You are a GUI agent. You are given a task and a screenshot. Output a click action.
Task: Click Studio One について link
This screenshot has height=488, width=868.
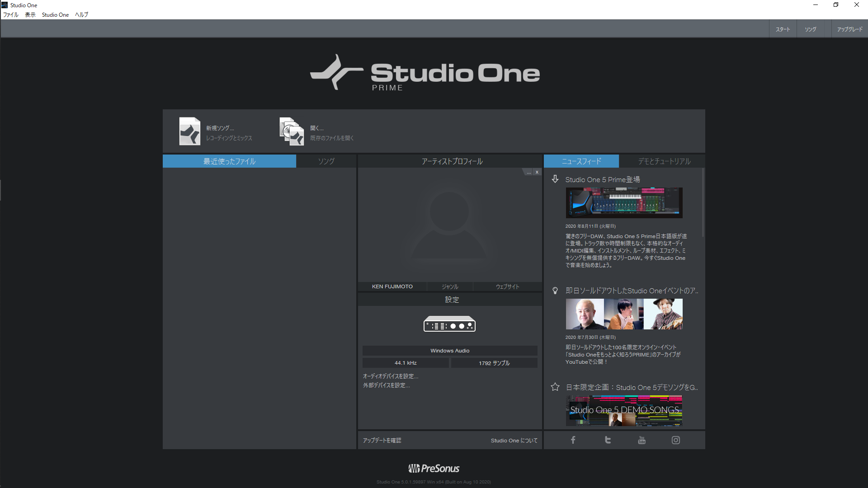(514, 440)
